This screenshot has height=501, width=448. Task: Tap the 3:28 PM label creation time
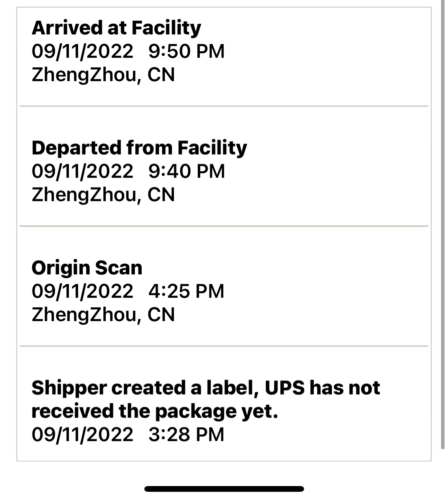(x=186, y=434)
